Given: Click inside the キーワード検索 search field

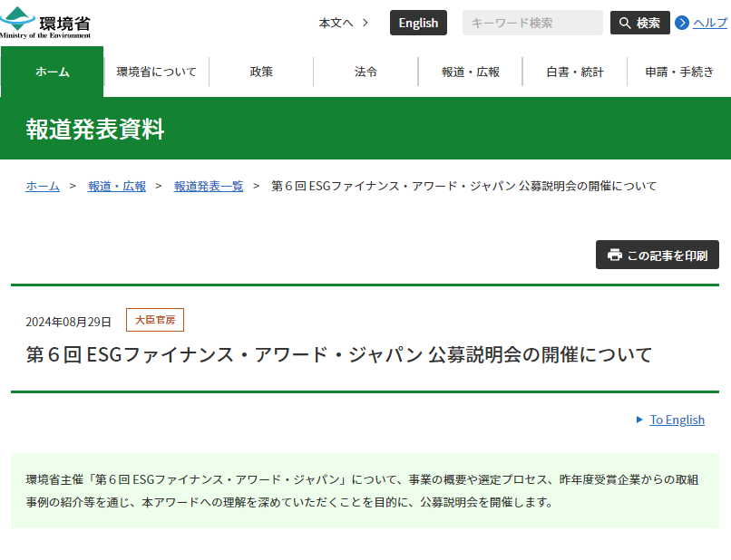Looking at the screenshot, I should pyautogui.click(x=532, y=22).
